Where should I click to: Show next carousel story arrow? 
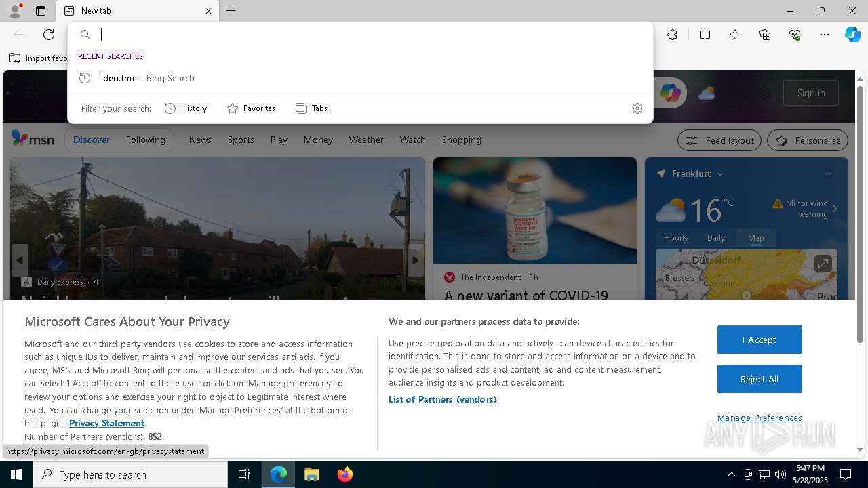[416, 260]
